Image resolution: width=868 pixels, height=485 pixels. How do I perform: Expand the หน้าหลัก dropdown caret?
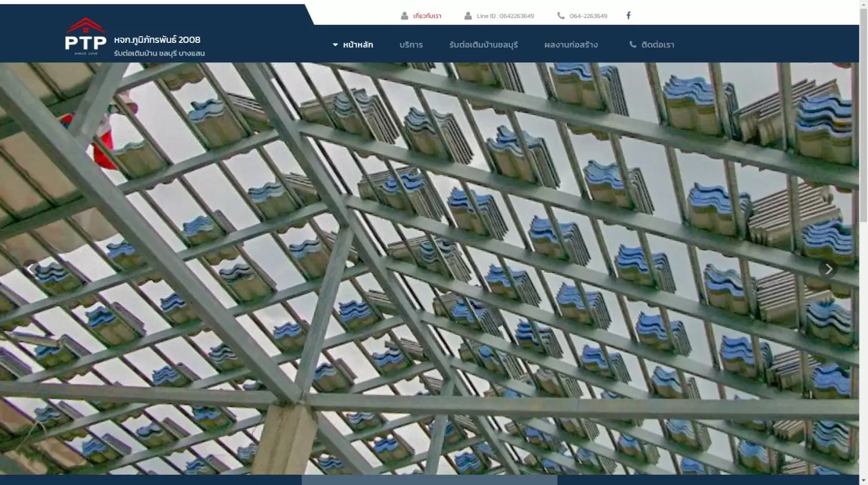[x=336, y=45]
